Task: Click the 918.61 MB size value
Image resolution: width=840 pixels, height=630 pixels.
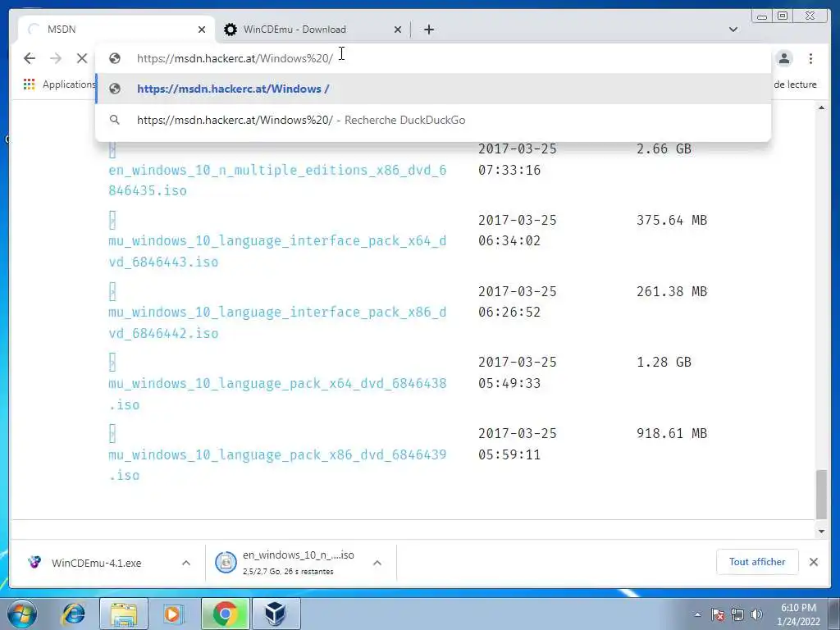Action: point(672,433)
